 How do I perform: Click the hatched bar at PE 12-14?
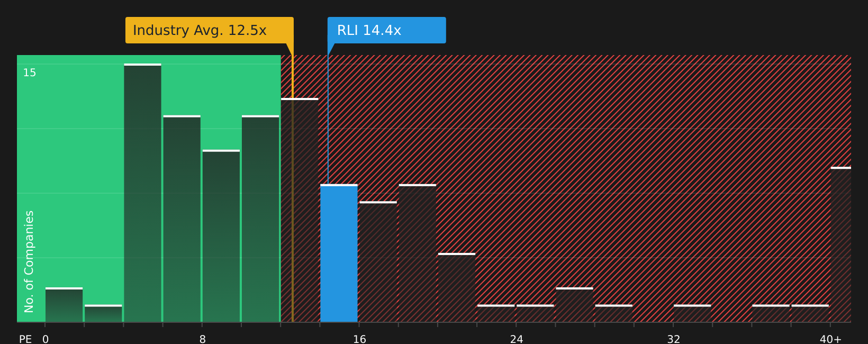300,210
